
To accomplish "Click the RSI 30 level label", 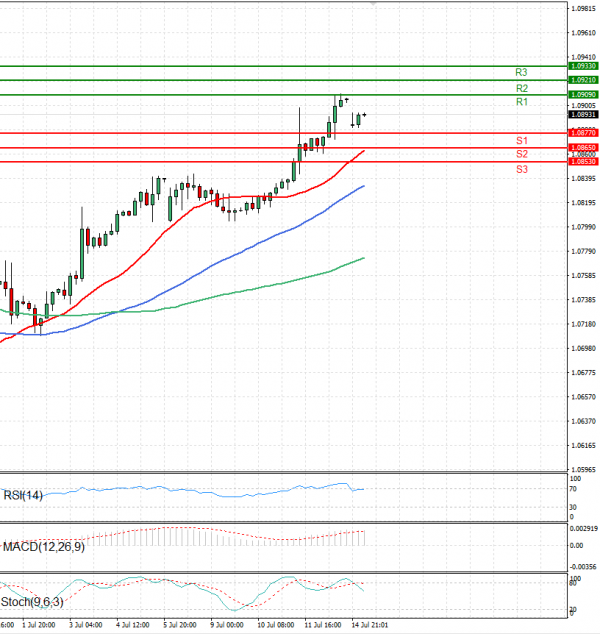I will [573, 507].
